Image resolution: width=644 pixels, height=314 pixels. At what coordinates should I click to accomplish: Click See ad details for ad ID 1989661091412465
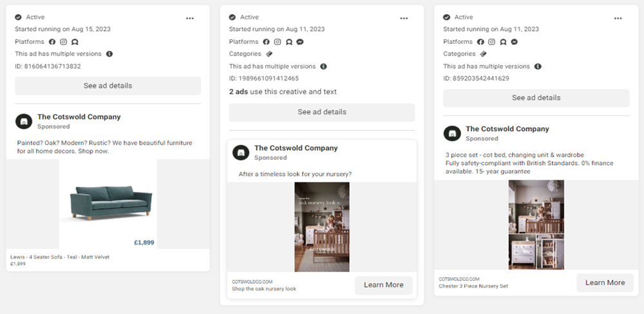pos(322,112)
